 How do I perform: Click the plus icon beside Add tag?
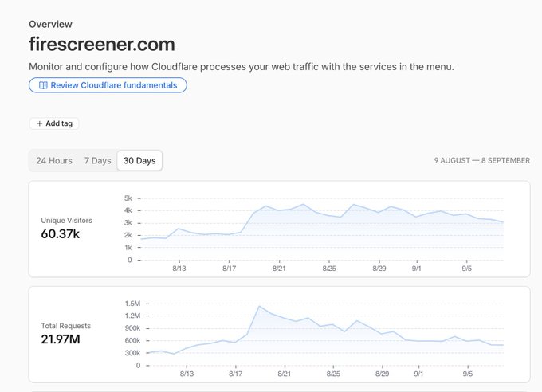click(39, 123)
